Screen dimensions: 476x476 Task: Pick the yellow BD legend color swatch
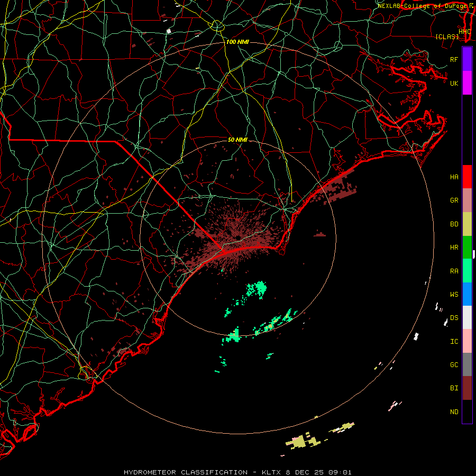point(467,224)
